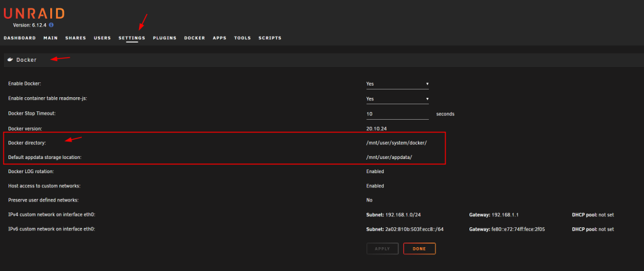Click the UNRAID logo
This screenshot has height=271, width=644.
[34, 14]
